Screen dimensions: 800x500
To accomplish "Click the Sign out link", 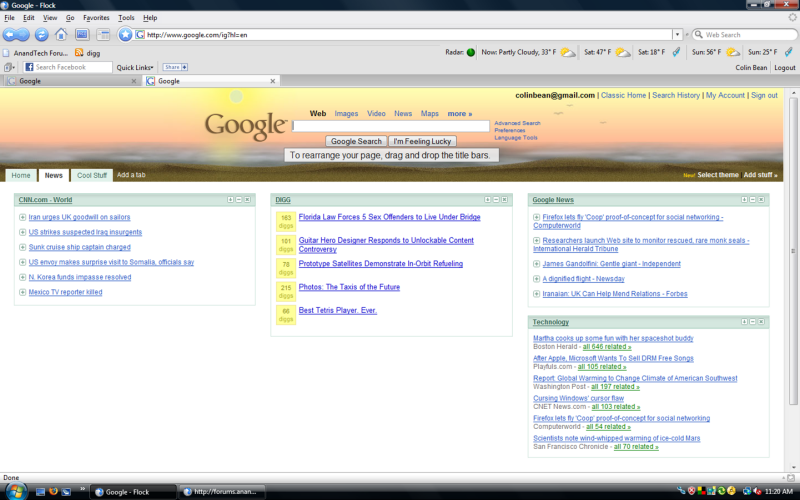I will [x=764, y=95].
